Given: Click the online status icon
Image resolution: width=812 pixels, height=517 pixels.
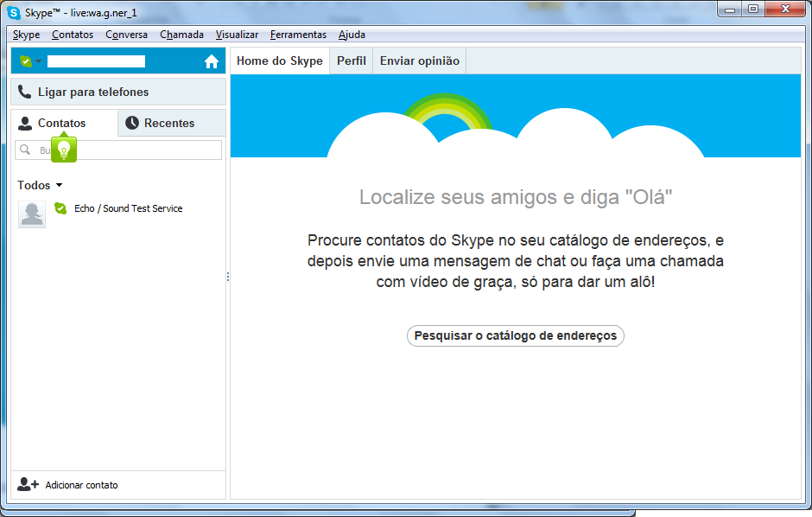Looking at the screenshot, I should (25, 61).
